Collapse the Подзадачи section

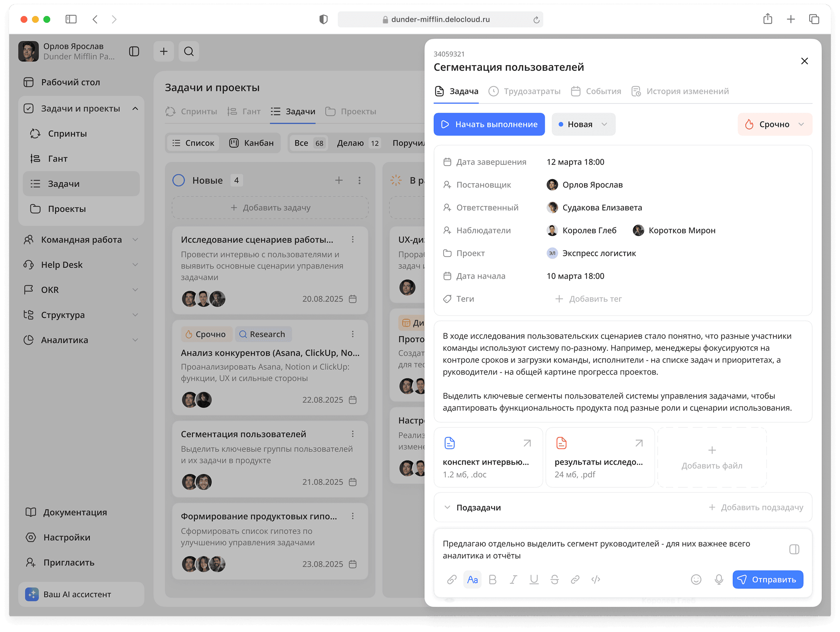point(447,507)
